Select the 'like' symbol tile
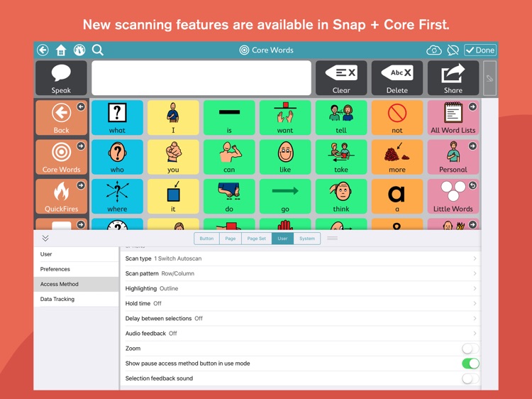Viewport: 532px width, 399px height. click(285, 157)
